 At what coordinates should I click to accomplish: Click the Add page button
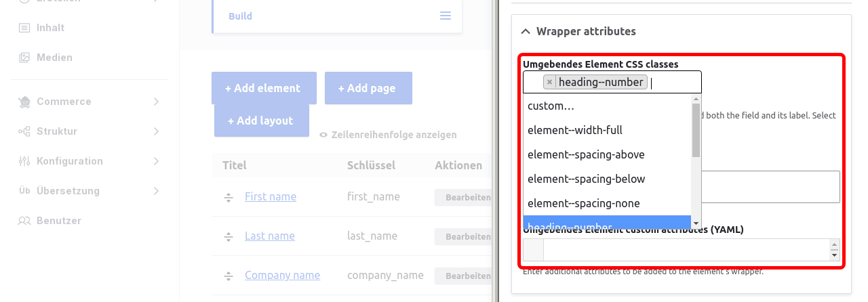[368, 88]
